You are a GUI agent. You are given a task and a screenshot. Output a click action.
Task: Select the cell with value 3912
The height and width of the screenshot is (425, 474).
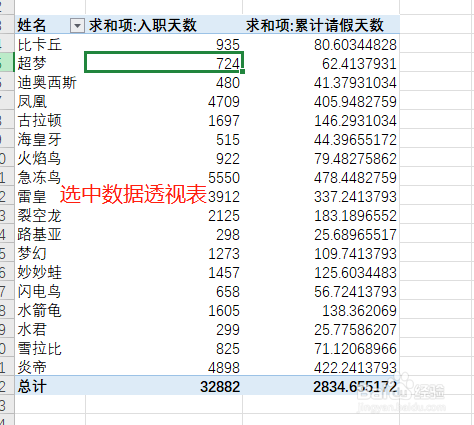tap(164, 196)
